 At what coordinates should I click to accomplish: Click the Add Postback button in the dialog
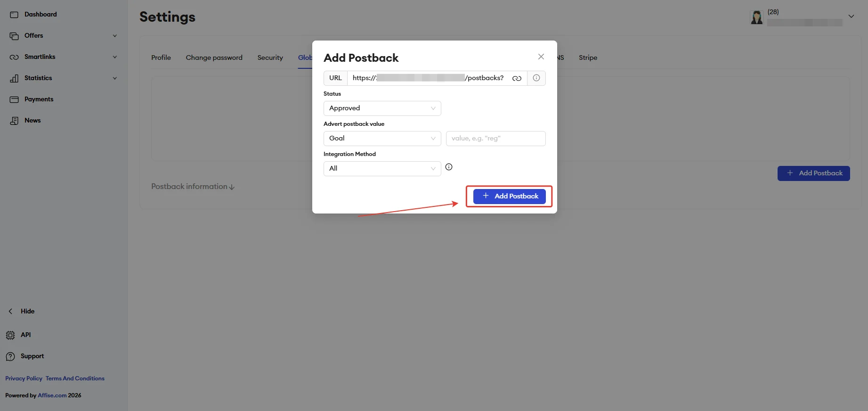tap(509, 196)
